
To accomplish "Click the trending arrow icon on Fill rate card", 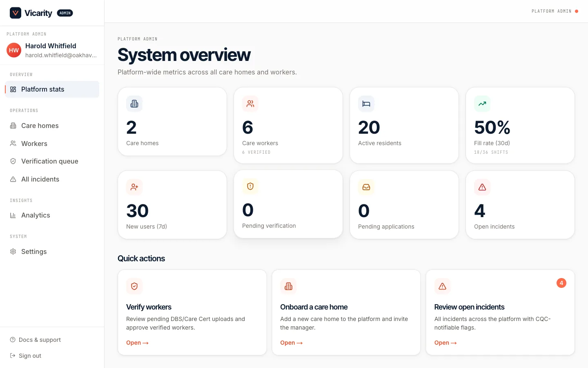I will (x=482, y=104).
